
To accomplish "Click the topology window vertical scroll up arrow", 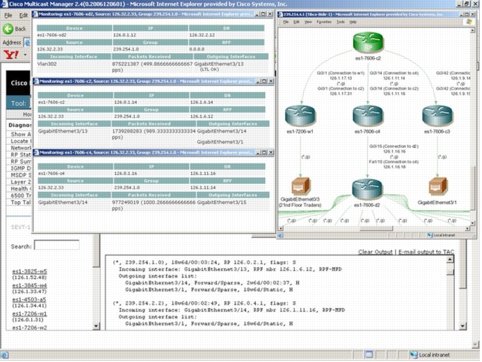I will pos(472,30).
